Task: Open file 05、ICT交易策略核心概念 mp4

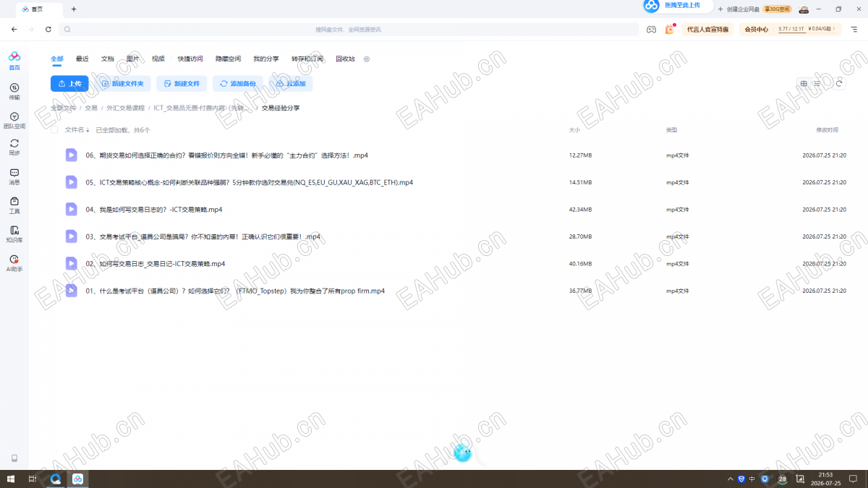Action: click(x=249, y=182)
